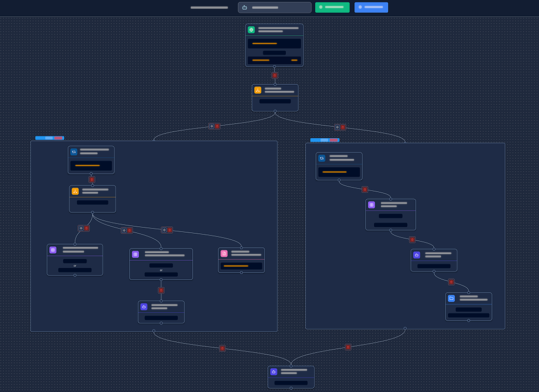Delete the connection from the right group to the final node
Viewport: 539px width, 392px height.
[348, 347]
